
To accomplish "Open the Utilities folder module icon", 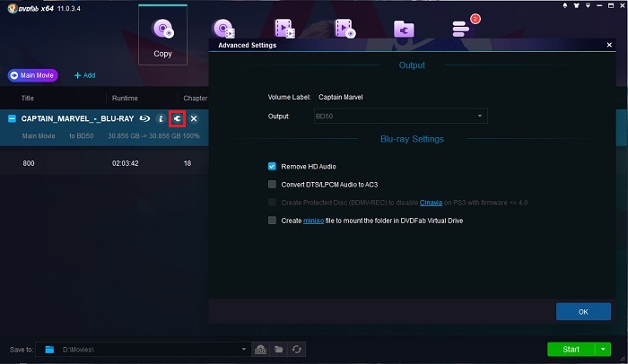I will click(x=404, y=30).
